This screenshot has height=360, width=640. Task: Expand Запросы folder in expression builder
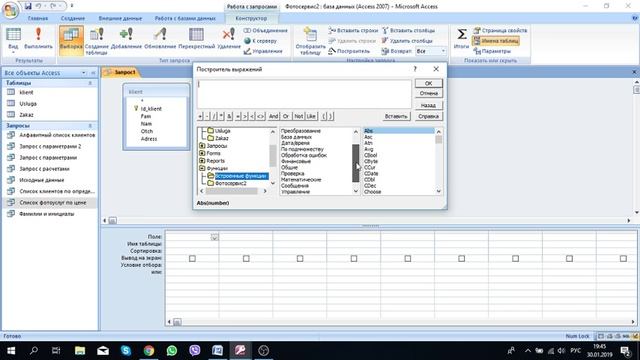(x=202, y=146)
